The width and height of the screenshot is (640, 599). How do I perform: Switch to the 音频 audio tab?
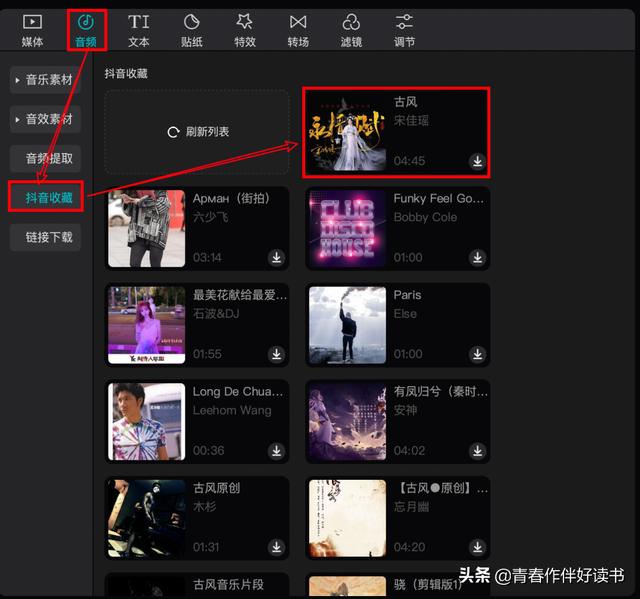pyautogui.click(x=86, y=30)
